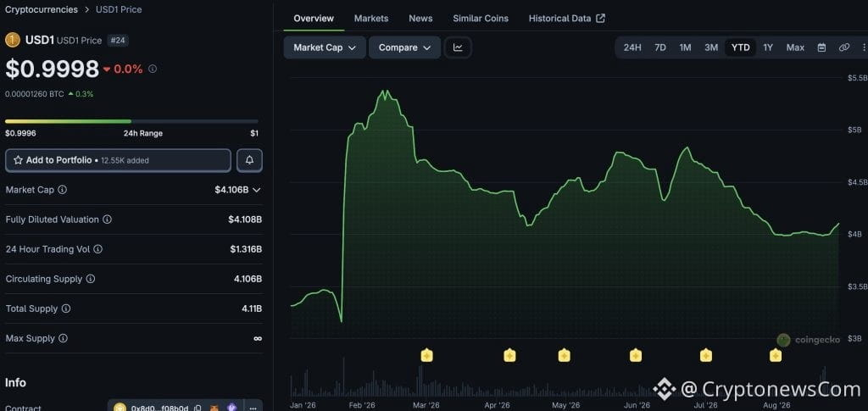This screenshot has height=411, width=868.
Task: Click the external link icon on Historical Data
Action: (600, 19)
